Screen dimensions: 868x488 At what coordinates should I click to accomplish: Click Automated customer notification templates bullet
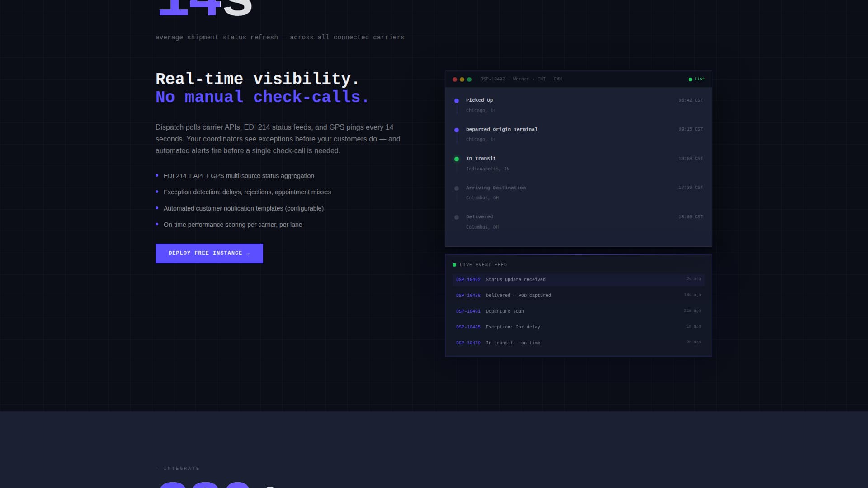tap(244, 208)
